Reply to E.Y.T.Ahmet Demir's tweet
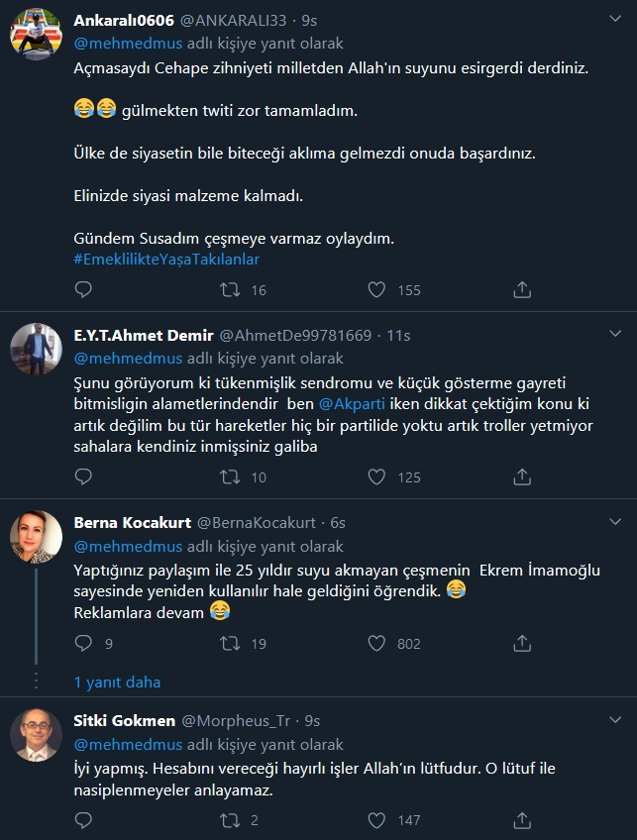The width and height of the screenshot is (637, 840). click(84, 476)
